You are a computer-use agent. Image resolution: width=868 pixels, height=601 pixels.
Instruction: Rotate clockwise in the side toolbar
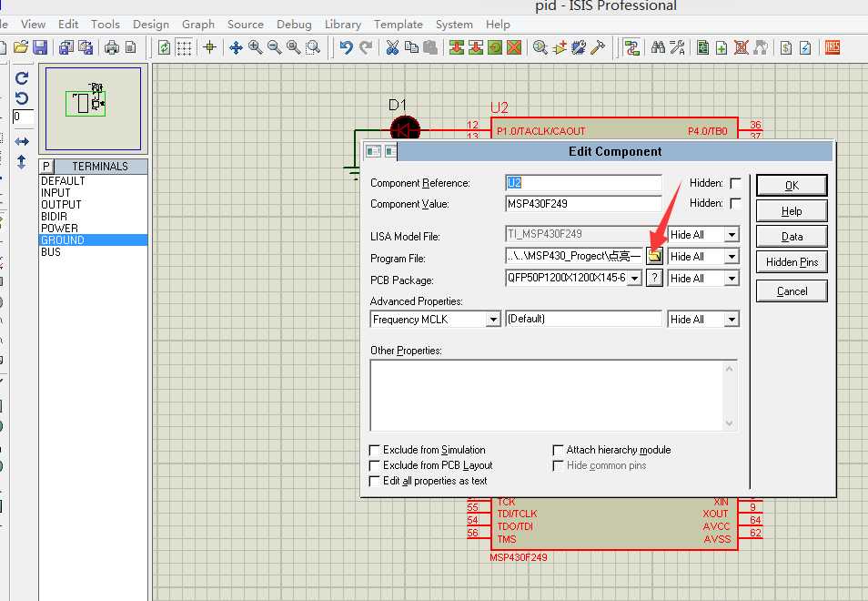click(x=22, y=78)
